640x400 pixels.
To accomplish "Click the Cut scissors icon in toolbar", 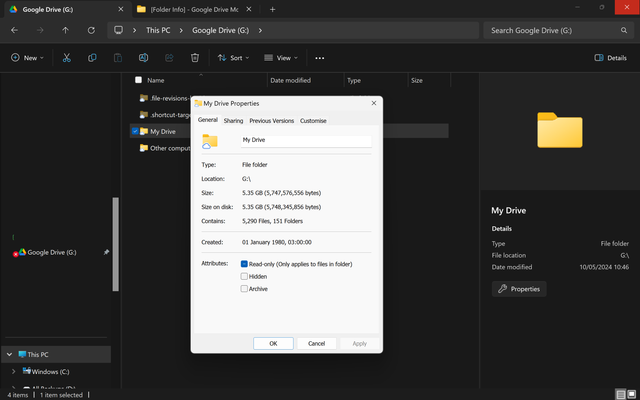I will point(67,58).
